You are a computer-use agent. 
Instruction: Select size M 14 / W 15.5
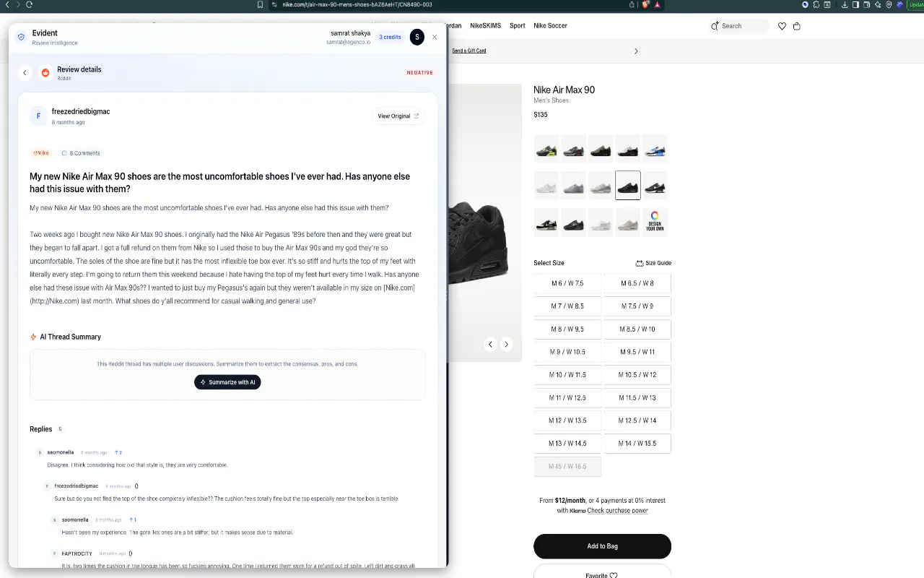click(x=637, y=443)
